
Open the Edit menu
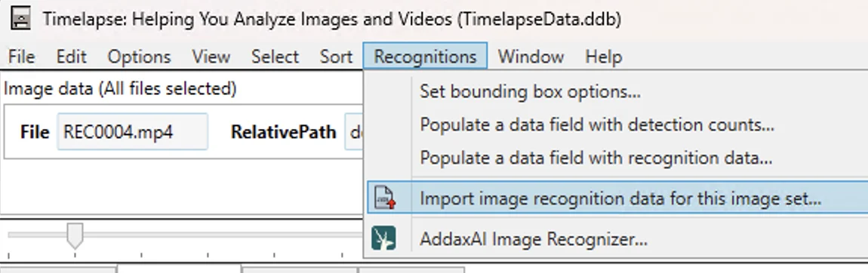(71, 57)
